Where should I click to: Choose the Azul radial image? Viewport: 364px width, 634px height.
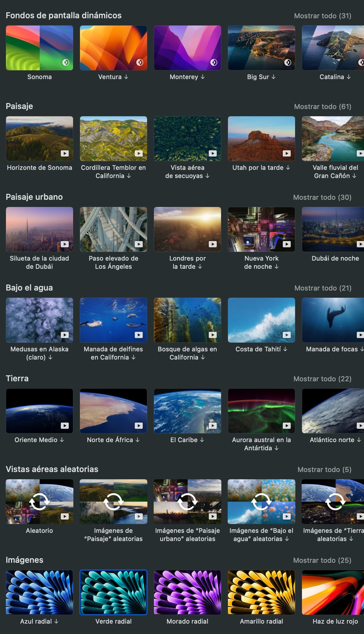coord(39,592)
